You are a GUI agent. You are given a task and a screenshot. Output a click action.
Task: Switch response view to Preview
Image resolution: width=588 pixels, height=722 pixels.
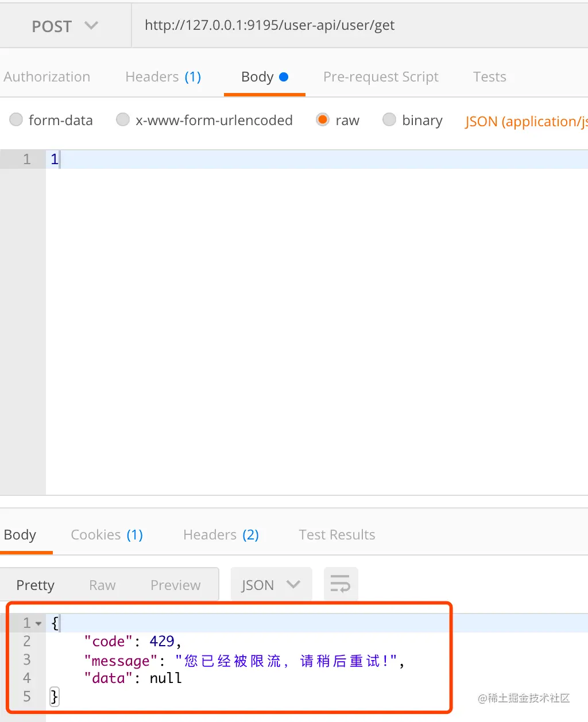click(x=176, y=585)
